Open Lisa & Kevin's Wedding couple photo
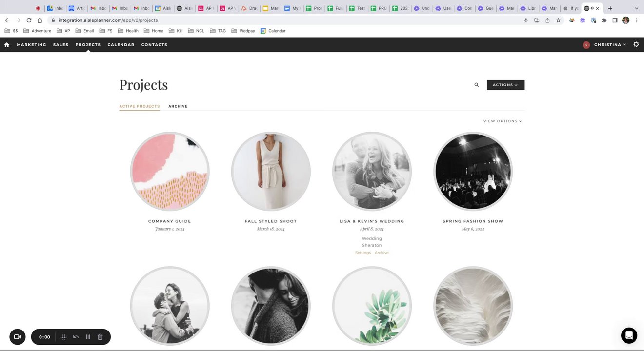Image resolution: width=644 pixels, height=351 pixels. [372, 172]
